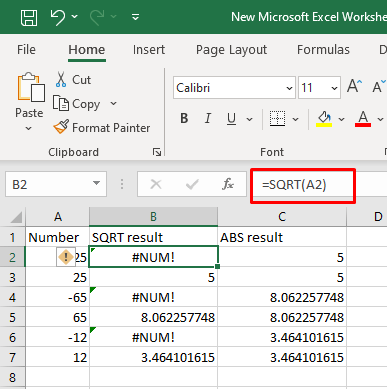Click the B2 fill handle square
387x389 pixels.
[x=218, y=267]
